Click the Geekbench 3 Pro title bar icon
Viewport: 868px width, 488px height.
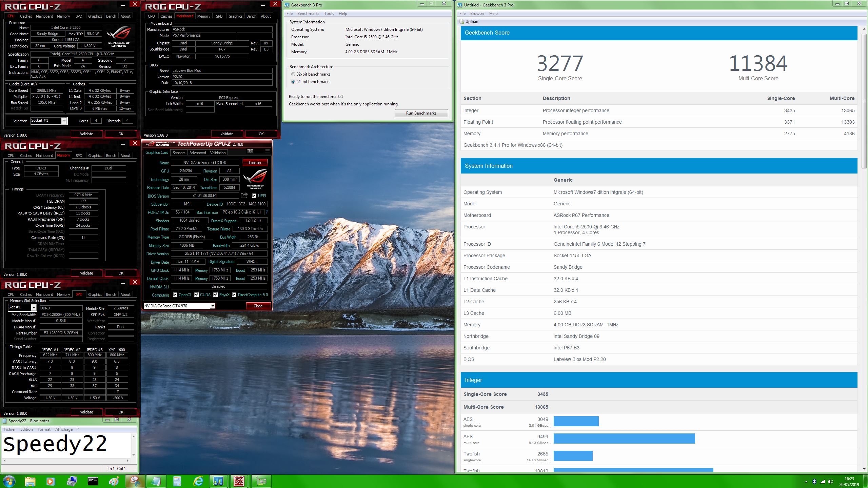click(287, 5)
